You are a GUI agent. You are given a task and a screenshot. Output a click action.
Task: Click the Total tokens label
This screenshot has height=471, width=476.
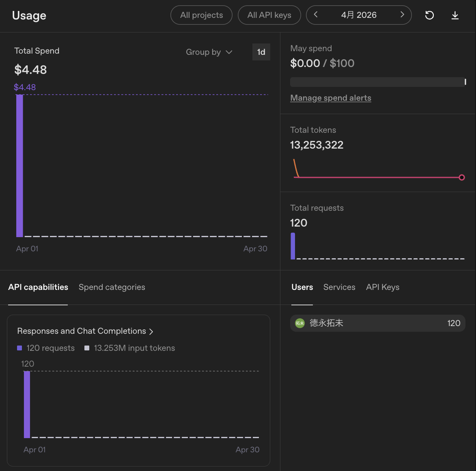[313, 130]
